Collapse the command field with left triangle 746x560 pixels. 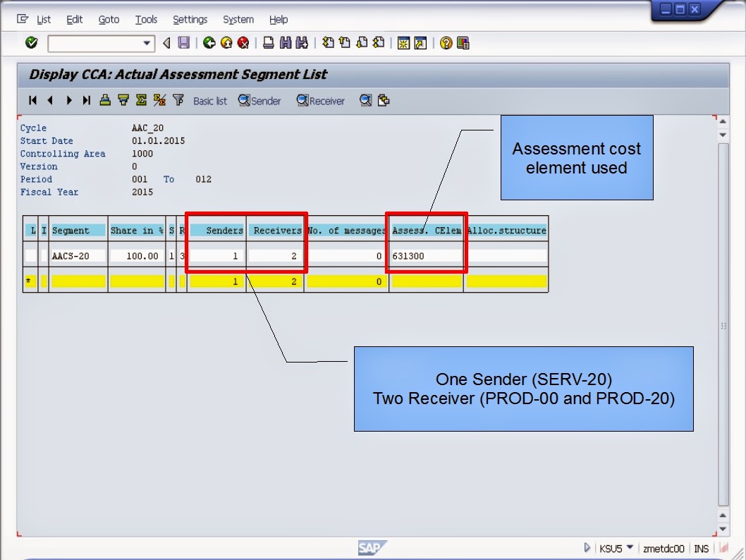click(166, 43)
